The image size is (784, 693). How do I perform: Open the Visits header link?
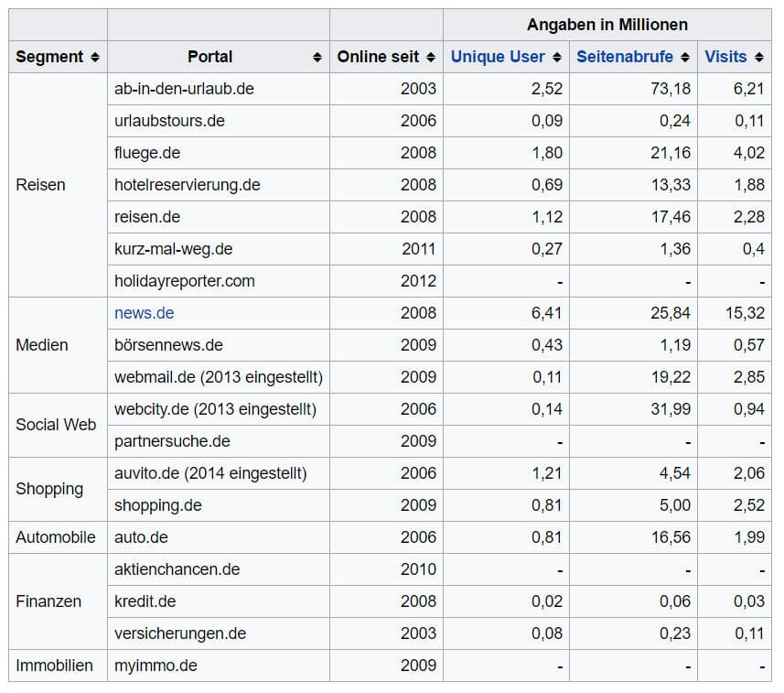(x=725, y=57)
